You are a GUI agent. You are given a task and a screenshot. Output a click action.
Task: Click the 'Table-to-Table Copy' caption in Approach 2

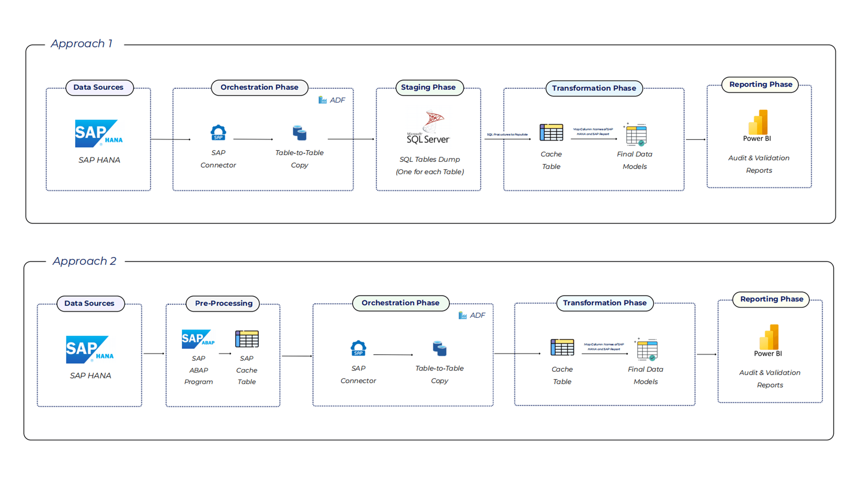(x=440, y=375)
